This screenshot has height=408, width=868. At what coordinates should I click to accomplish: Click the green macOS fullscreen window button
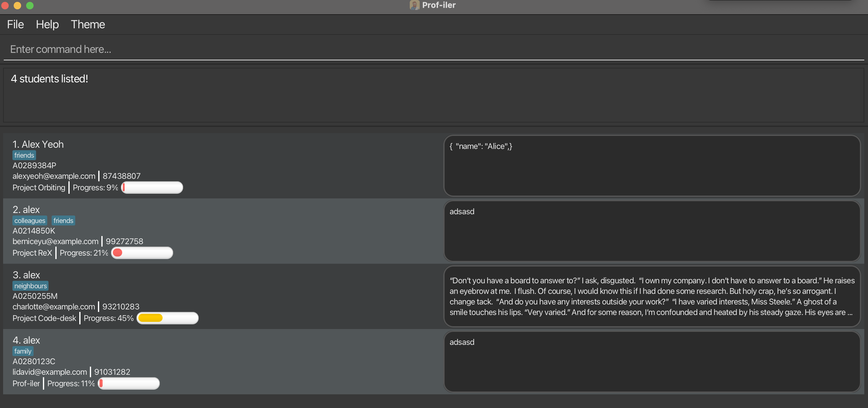tap(30, 5)
